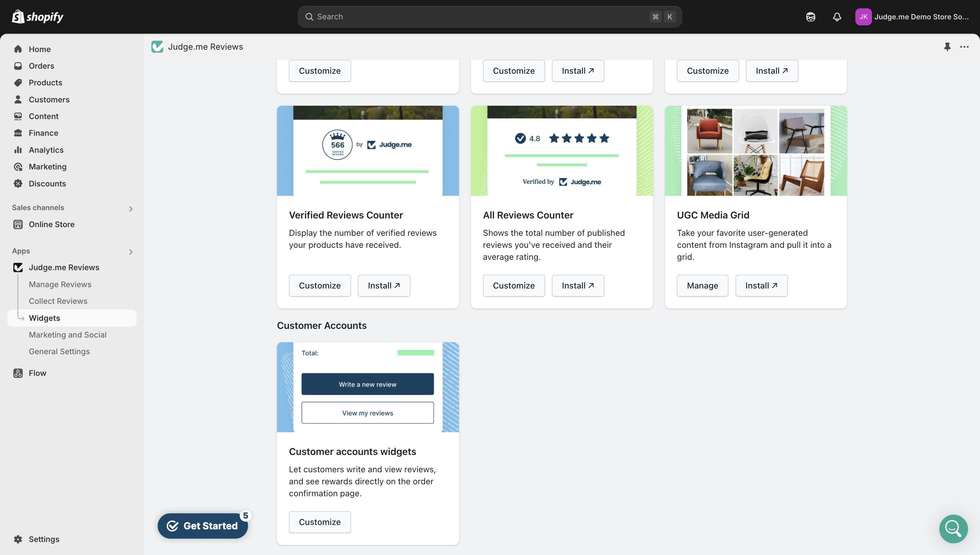Open Collect Reviews submenu item
The width and height of the screenshot is (980, 555).
click(x=58, y=301)
